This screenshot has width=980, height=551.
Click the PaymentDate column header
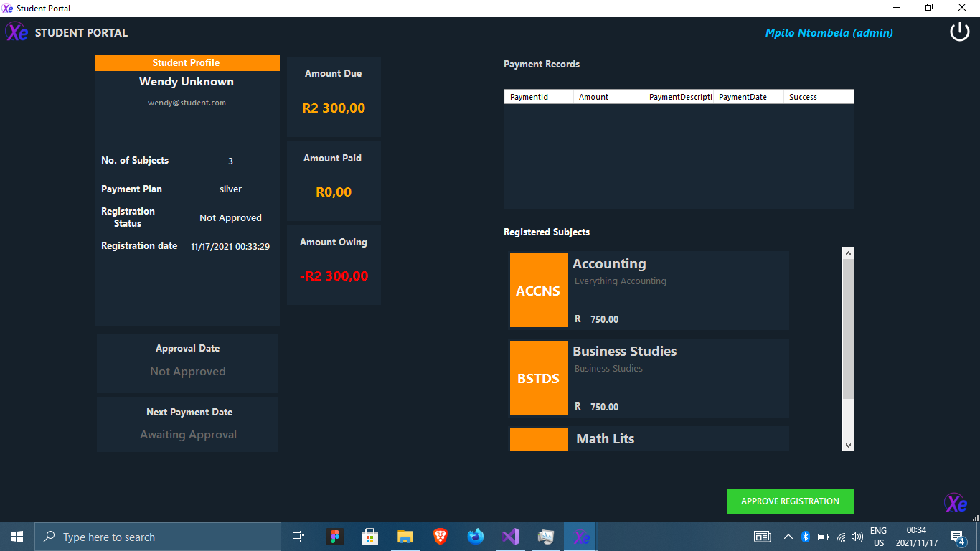point(748,97)
